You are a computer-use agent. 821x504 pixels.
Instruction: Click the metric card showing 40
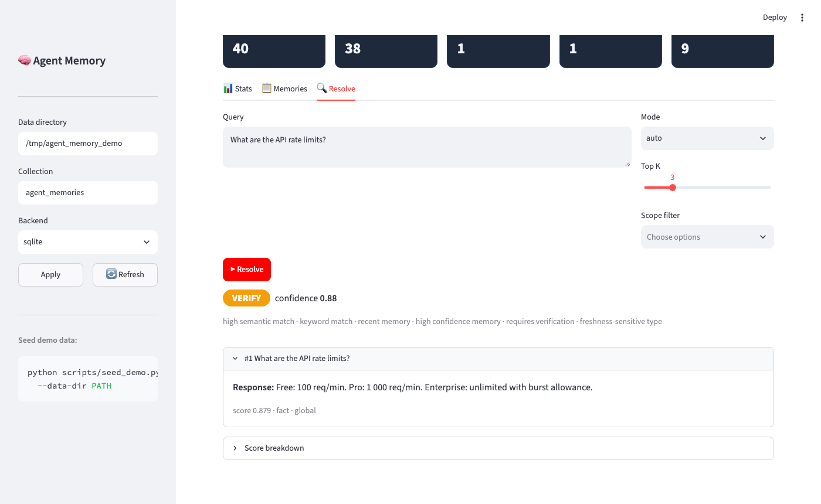(x=274, y=51)
